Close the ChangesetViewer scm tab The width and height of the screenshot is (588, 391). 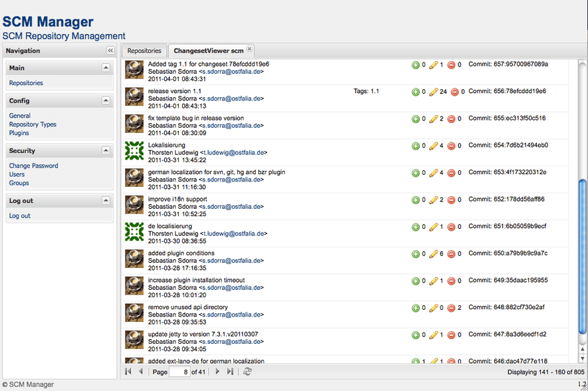249,49
